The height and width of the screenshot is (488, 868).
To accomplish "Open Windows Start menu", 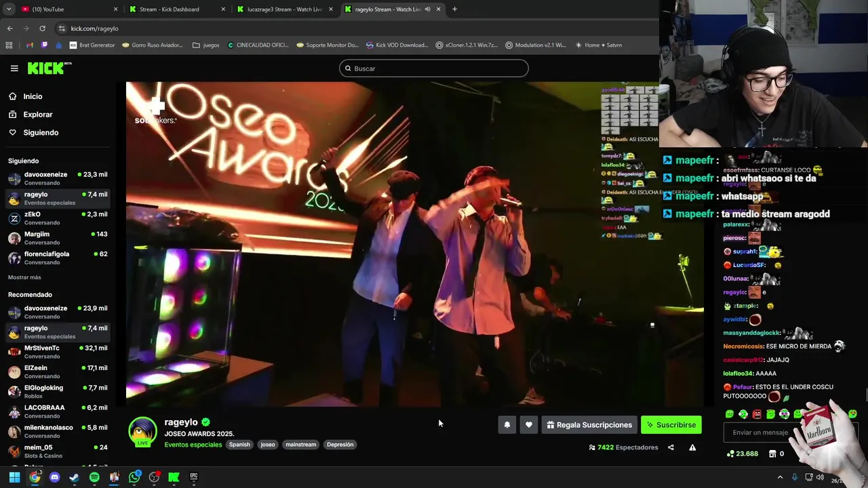I will (14, 477).
